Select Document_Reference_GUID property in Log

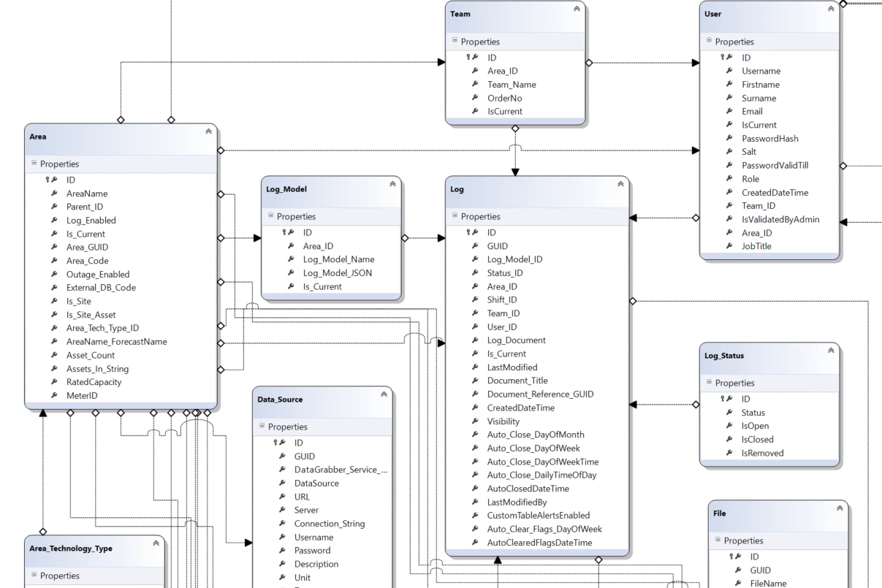pos(540,394)
